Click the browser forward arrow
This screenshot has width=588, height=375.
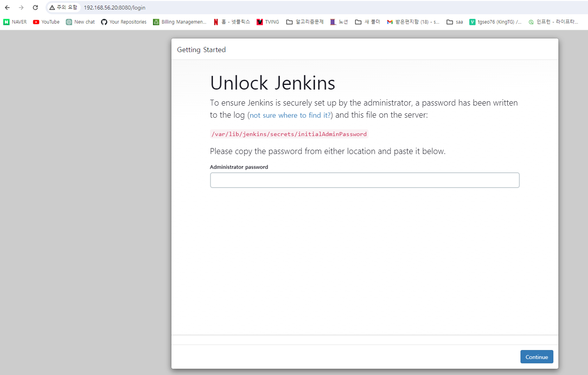pyautogui.click(x=21, y=8)
